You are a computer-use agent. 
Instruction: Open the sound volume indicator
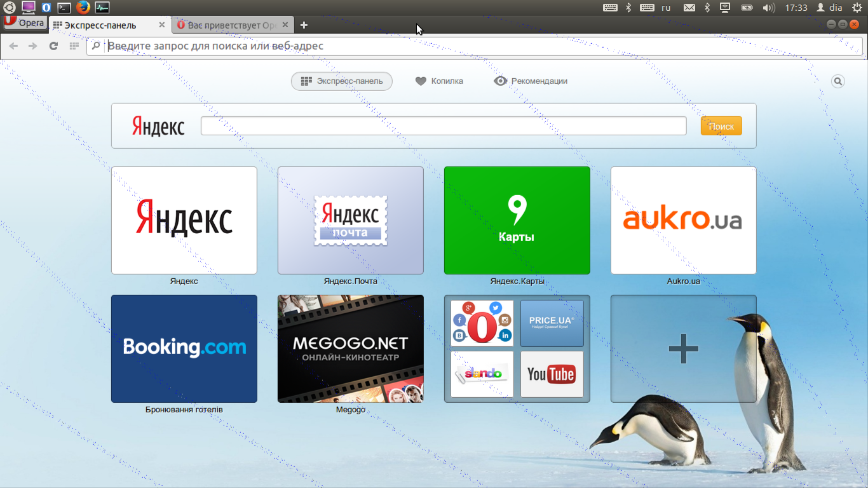click(769, 8)
